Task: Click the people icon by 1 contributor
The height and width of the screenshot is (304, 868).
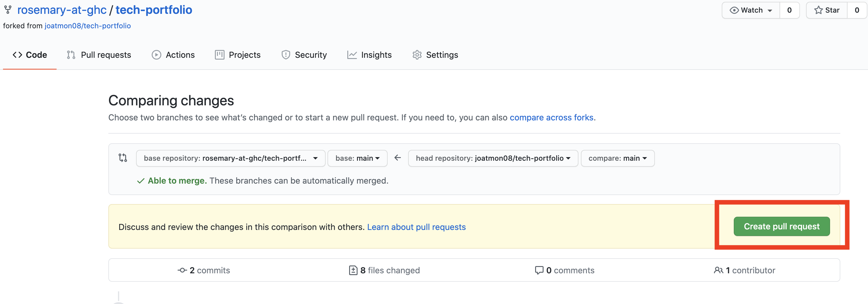Action: pos(718,270)
